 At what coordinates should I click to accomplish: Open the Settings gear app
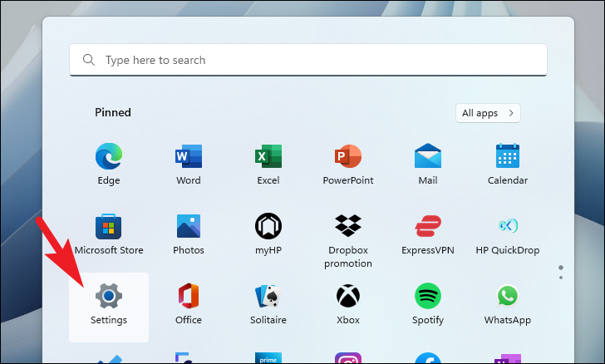pos(109,296)
